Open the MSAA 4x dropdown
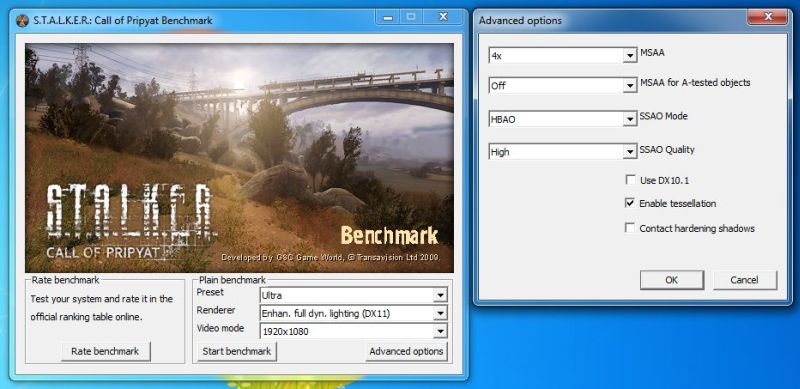 click(563, 55)
